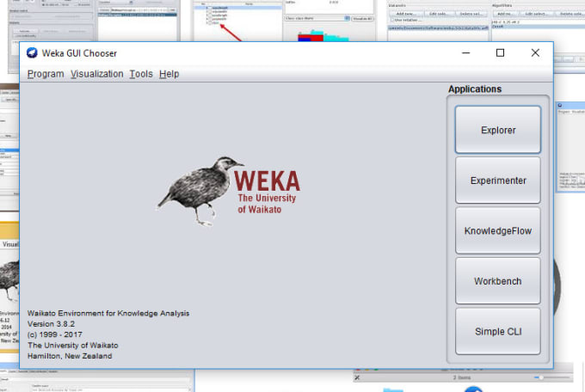The height and width of the screenshot is (392, 585).
Task: Open the Tools menu
Action: pyautogui.click(x=141, y=74)
